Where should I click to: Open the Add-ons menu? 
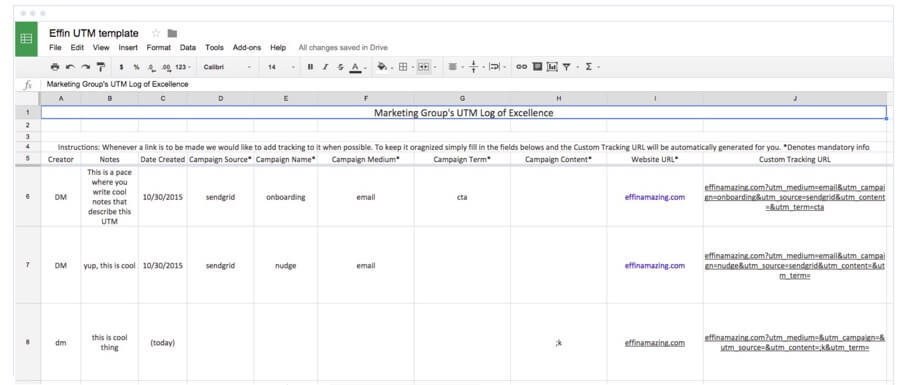pyautogui.click(x=247, y=48)
